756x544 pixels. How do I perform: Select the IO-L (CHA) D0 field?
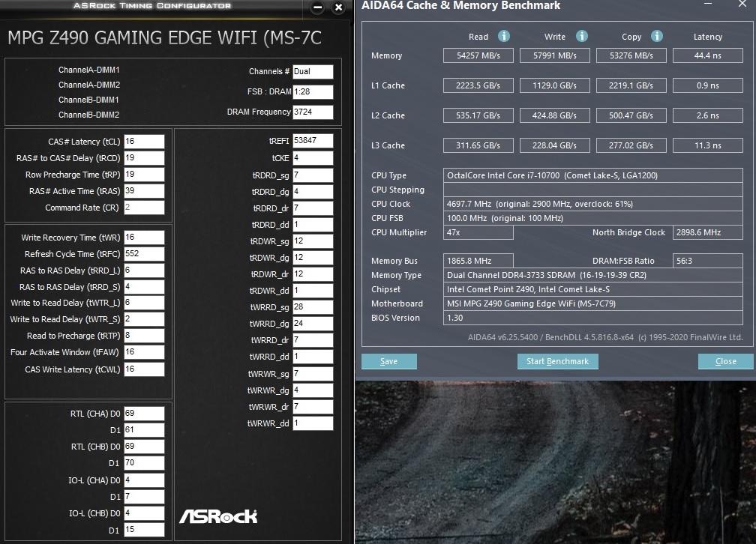[144, 480]
